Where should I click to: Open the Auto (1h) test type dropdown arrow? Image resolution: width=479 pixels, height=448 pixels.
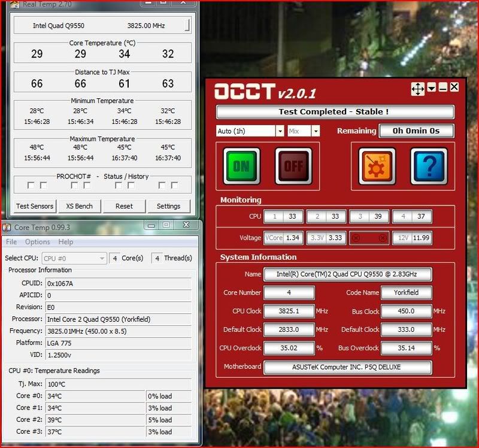280,131
